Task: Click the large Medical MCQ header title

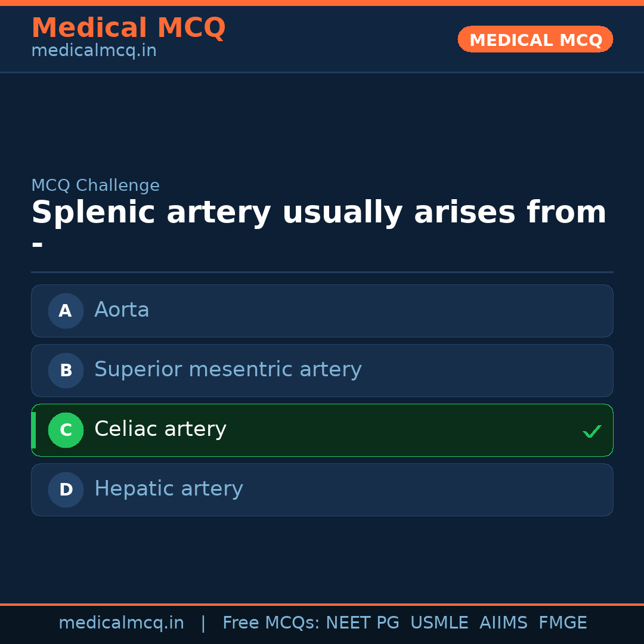Action: tap(128, 28)
